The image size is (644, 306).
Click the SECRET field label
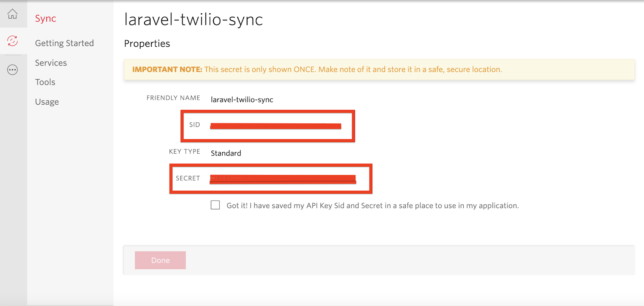(x=188, y=178)
